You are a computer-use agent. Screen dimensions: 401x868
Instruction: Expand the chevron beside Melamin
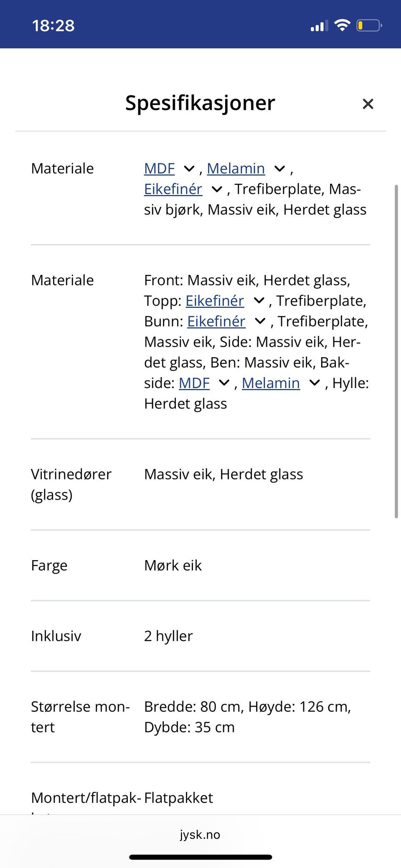pos(279,169)
